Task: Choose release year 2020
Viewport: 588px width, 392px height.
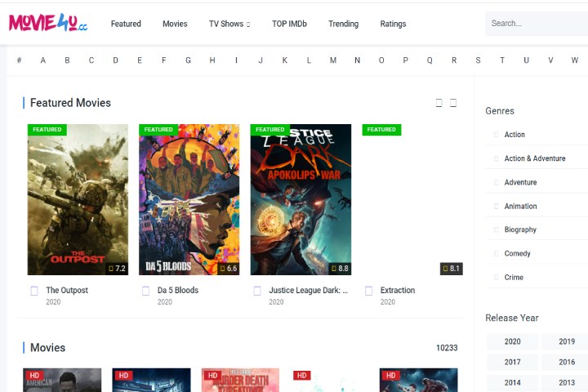Action: coord(512,341)
